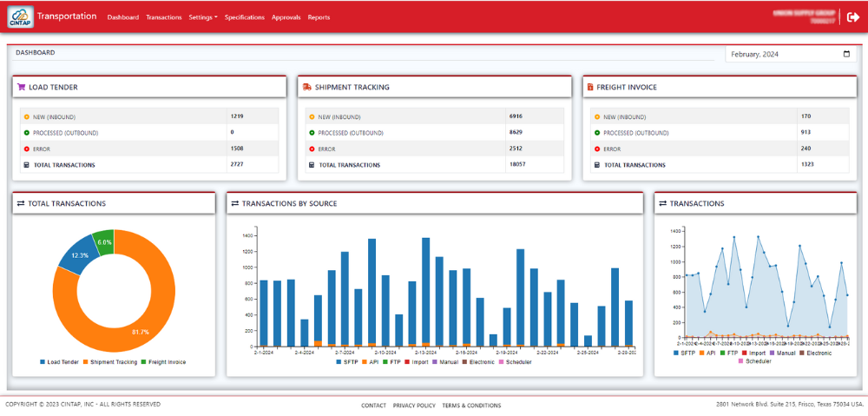Screen dimensions: 868x416
Task: Click the Total Transactions panel arrows icon
Action: (21, 203)
